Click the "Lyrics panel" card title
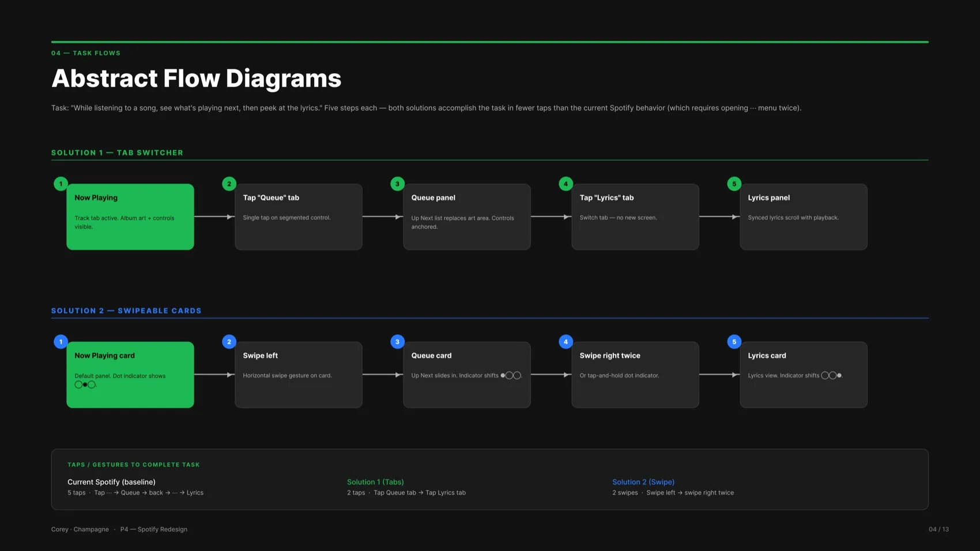Viewport: 980px width, 551px height. [x=768, y=198]
